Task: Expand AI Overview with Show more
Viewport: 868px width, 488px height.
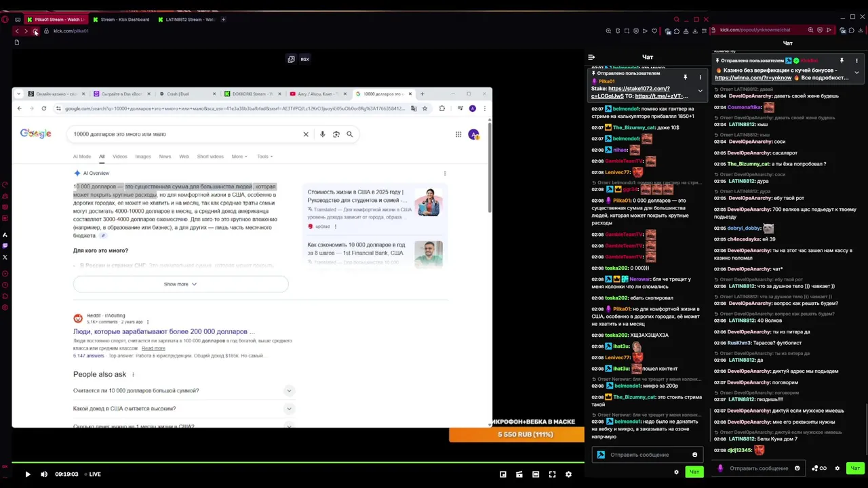Action: 180,284
